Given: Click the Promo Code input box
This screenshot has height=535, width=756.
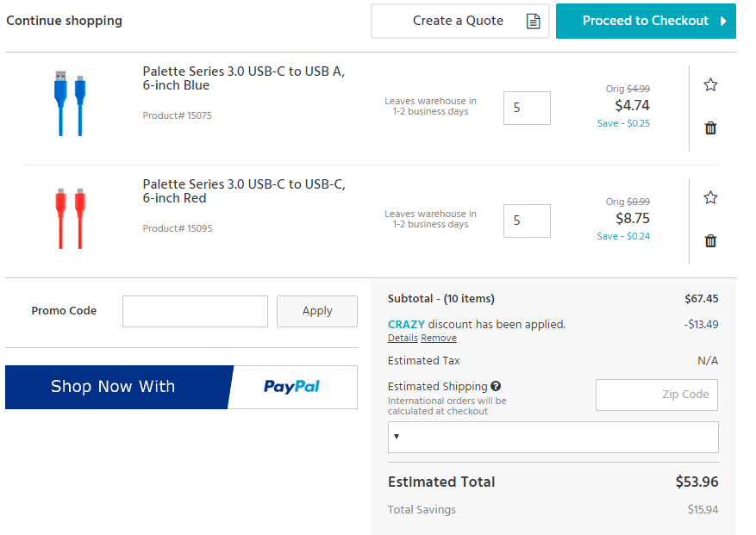Looking at the screenshot, I should pyautogui.click(x=195, y=311).
